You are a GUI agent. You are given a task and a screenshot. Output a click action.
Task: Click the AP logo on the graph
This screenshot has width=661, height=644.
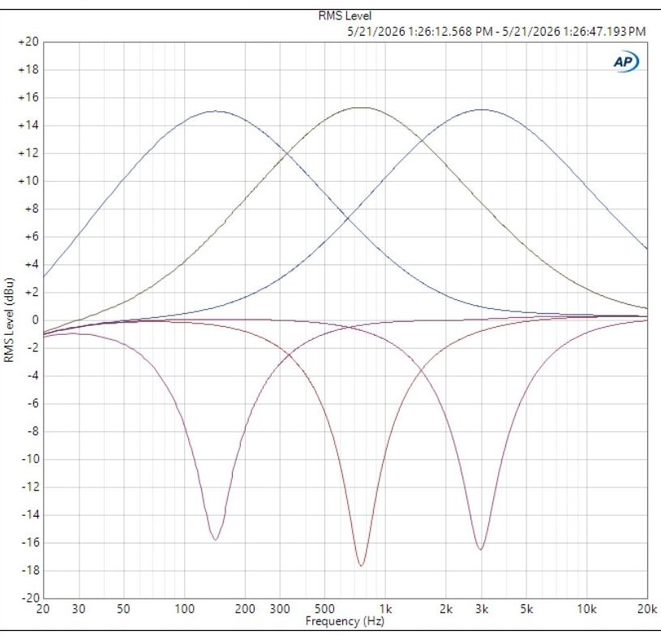coord(626,62)
